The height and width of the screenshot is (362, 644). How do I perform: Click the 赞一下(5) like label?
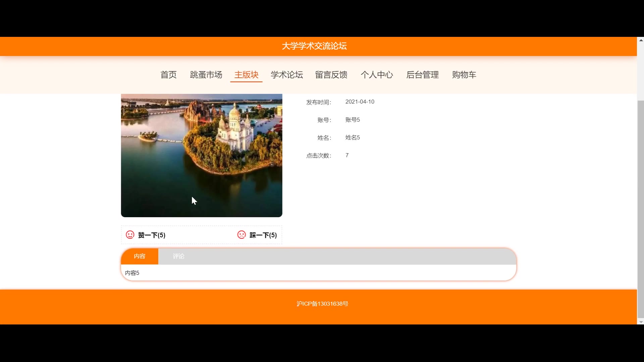click(x=152, y=235)
